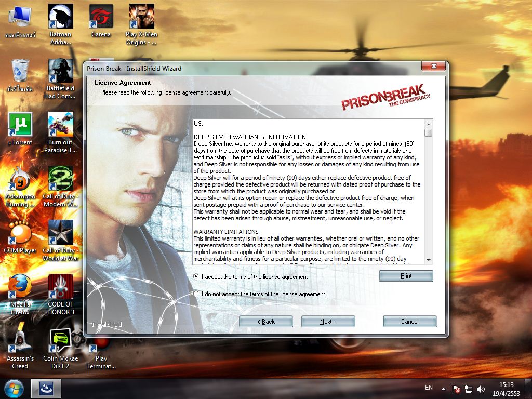This screenshot has width=532, height=399.
Task: Cancel the Prison Break installation
Action: coord(410,321)
